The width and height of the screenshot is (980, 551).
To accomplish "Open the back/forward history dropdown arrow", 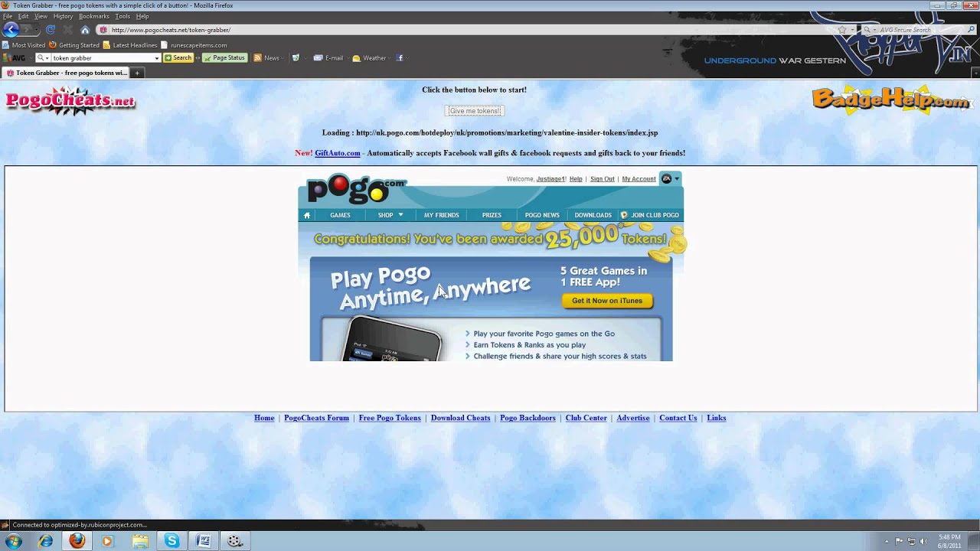I will 37,30.
